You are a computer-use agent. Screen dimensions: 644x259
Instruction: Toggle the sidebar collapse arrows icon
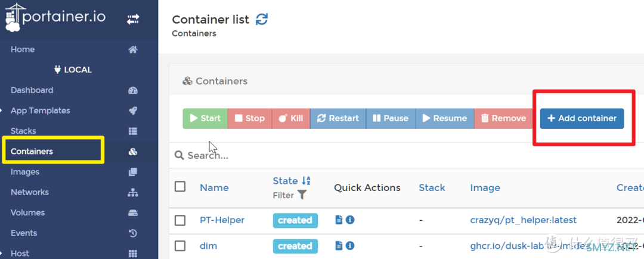point(132,20)
